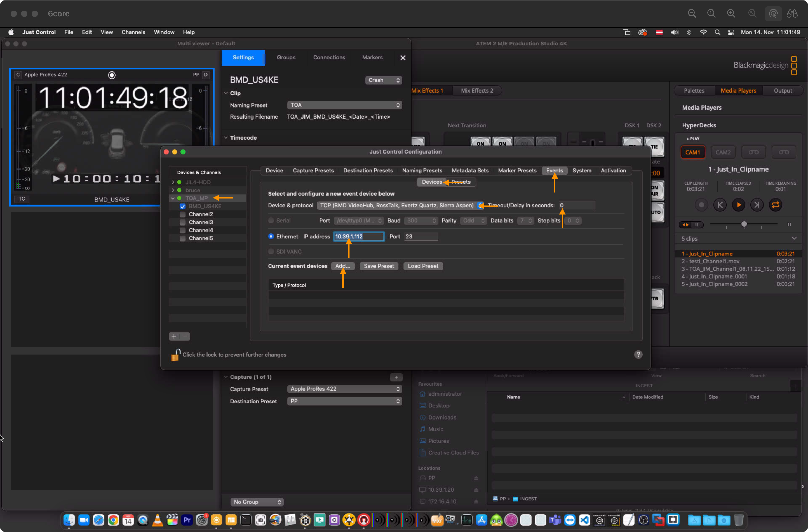Click the volume icon in menu bar
Image resolution: width=808 pixels, height=532 pixels.
[x=674, y=32]
